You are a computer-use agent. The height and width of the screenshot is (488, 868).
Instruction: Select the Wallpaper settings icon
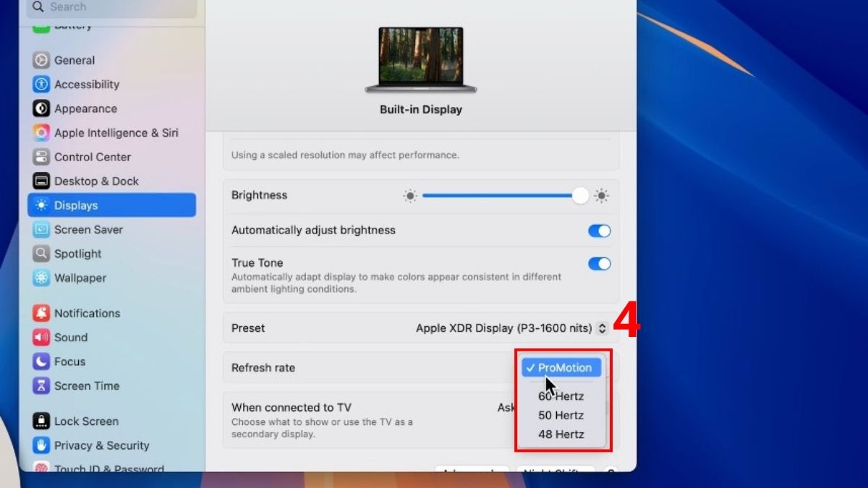click(43, 278)
